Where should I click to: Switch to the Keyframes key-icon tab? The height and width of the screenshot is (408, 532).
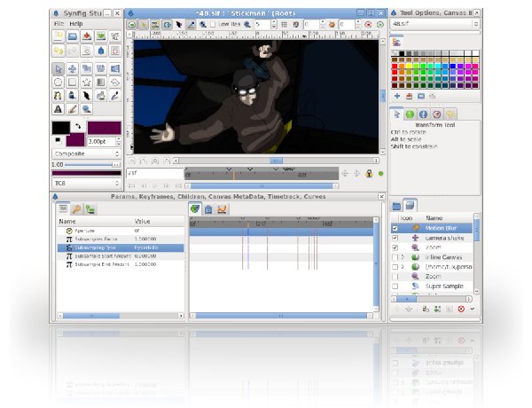pyautogui.click(x=76, y=209)
